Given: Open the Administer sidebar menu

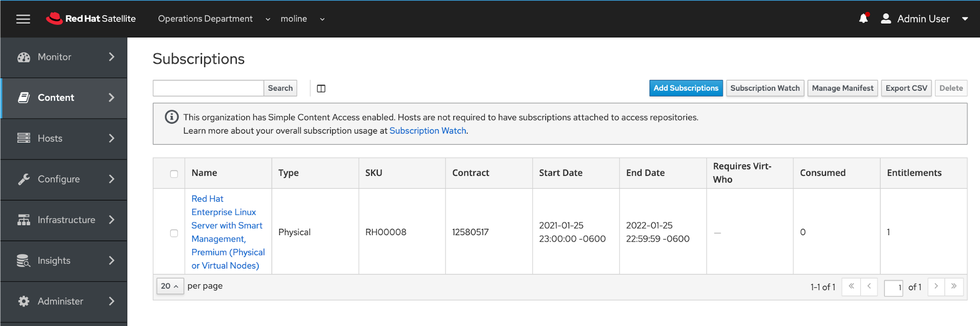Looking at the screenshot, I should [64, 301].
